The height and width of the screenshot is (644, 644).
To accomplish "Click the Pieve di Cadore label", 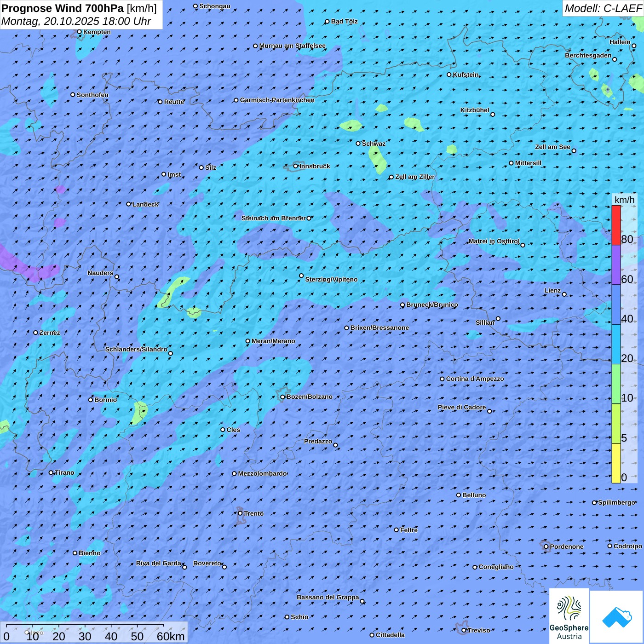I will (x=461, y=407).
